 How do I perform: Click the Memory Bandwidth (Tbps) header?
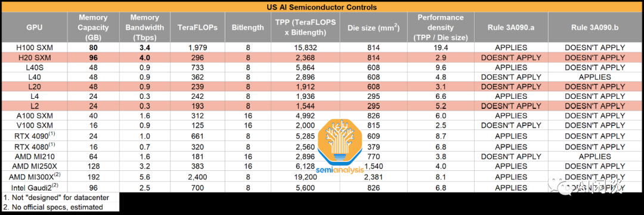click(145, 27)
